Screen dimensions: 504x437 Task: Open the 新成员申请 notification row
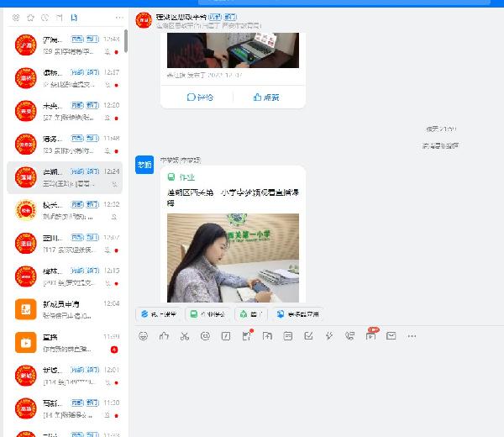coord(65,309)
